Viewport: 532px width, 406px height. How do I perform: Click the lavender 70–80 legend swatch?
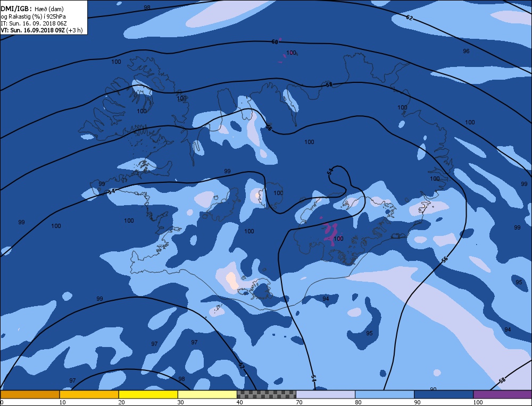(x=326, y=394)
